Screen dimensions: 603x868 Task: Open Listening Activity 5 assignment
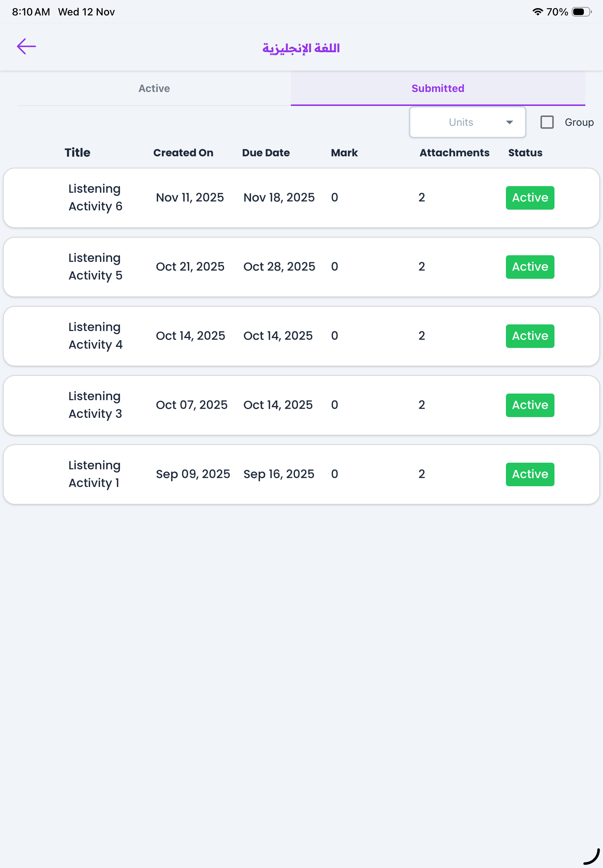[95, 266]
